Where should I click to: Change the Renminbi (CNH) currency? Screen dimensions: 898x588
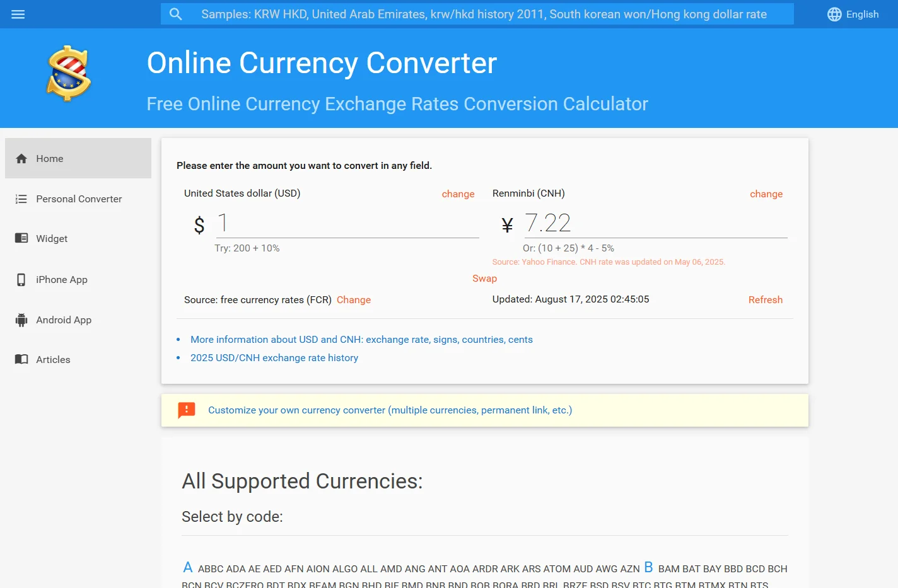pos(766,194)
